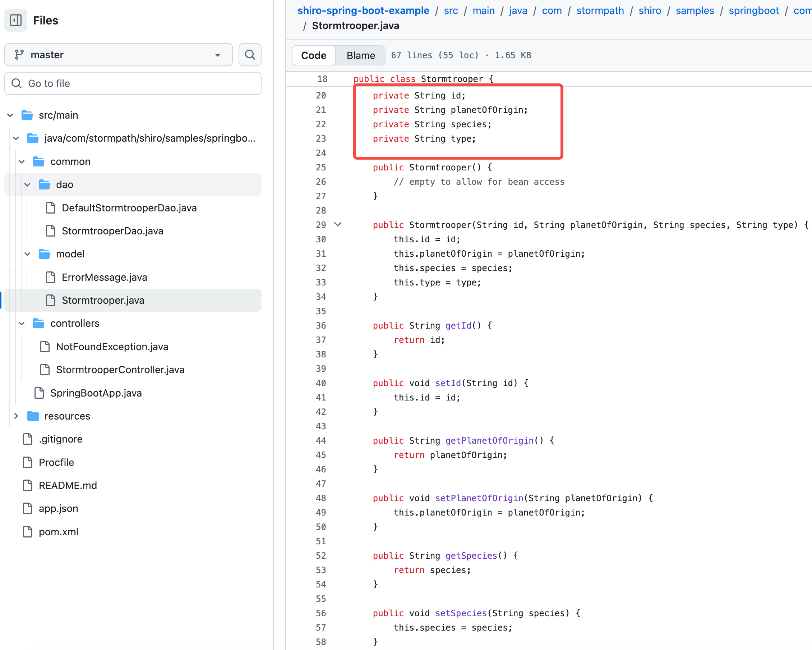This screenshot has width=812, height=650.
Task: Open the springboot breadcrumb link
Action: (754, 10)
